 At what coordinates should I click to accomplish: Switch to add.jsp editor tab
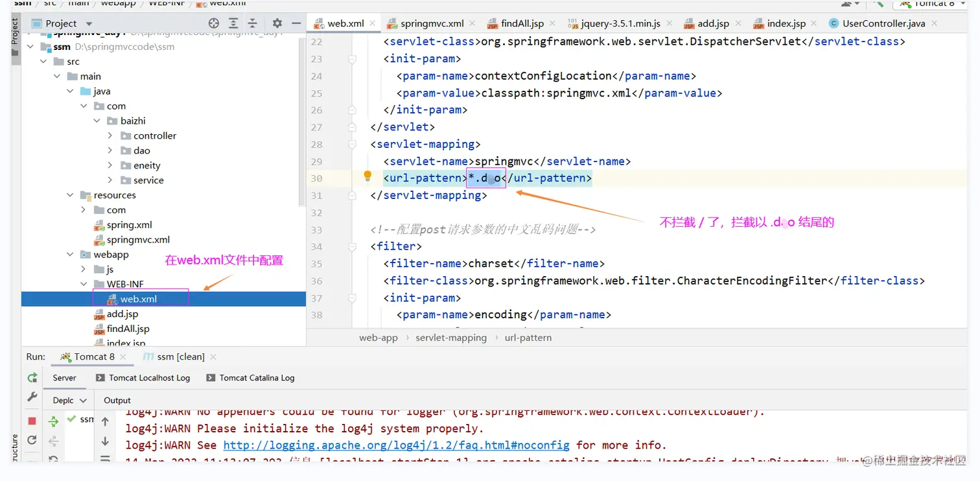coord(713,23)
